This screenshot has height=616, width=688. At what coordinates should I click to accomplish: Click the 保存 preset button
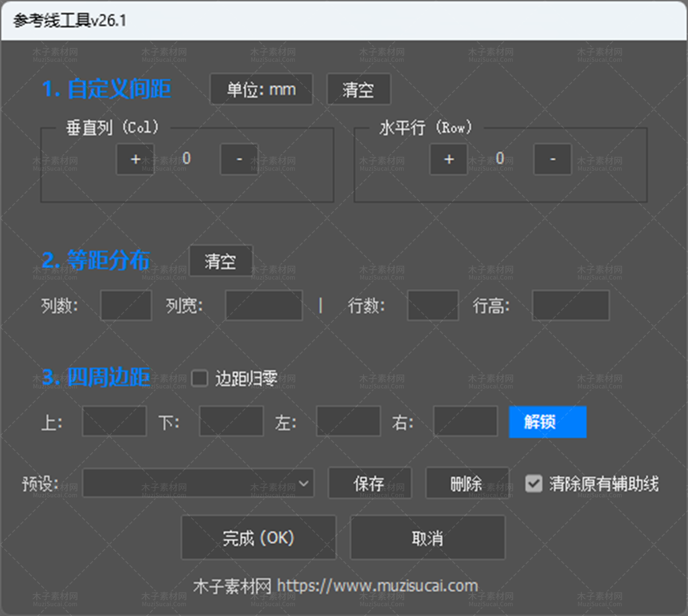370,484
